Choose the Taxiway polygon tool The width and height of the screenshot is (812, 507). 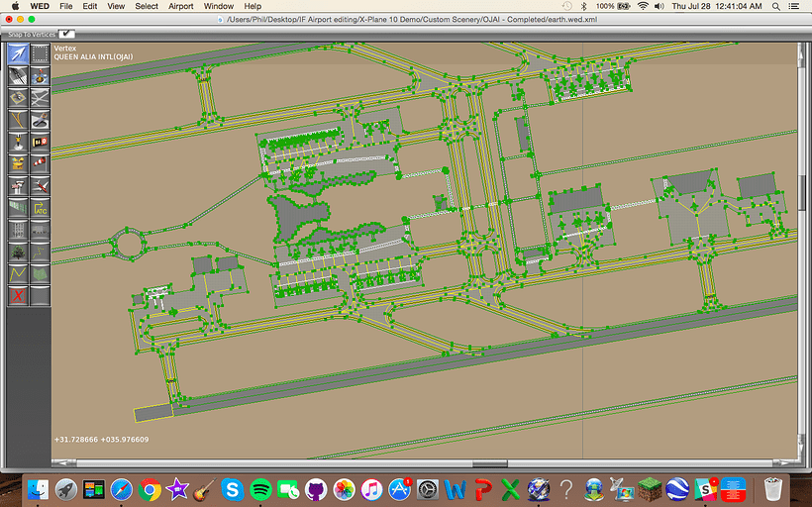pyautogui.click(x=40, y=98)
